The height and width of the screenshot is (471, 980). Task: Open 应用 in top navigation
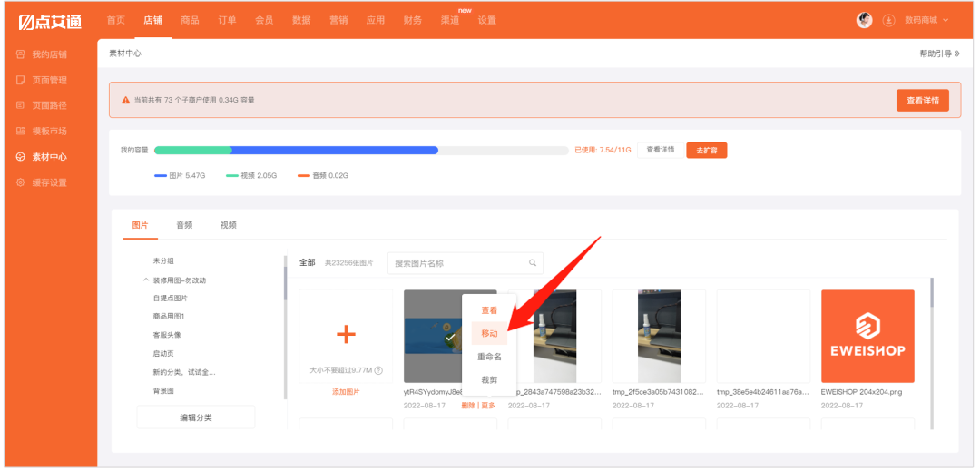(x=376, y=20)
